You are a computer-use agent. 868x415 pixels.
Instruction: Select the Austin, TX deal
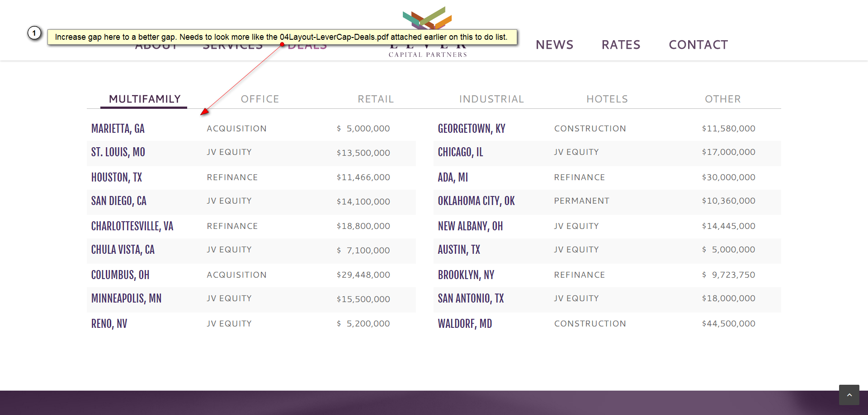click(459, 250)
